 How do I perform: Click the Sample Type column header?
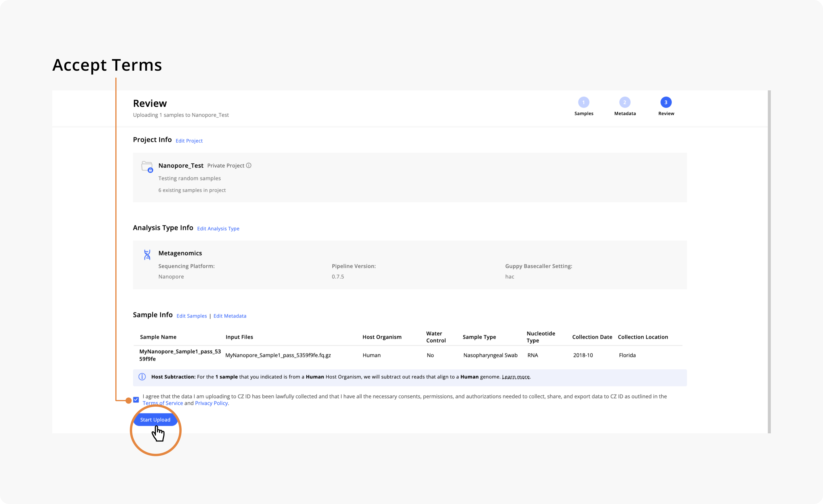pos(479,337)
